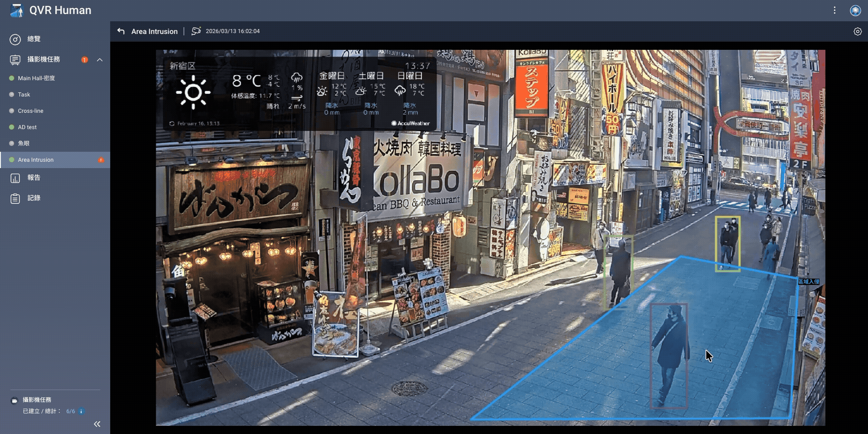Click the camera status icon beside timestamp
Viewport: 868px width, 434px height.
pyautogui.click(x=196, y=31)
